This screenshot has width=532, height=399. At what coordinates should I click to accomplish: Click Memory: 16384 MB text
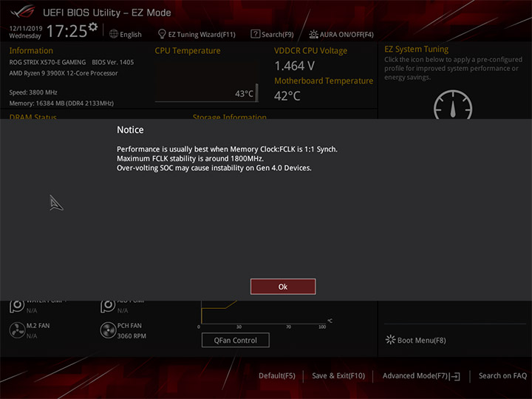click(x=61, y=103)
